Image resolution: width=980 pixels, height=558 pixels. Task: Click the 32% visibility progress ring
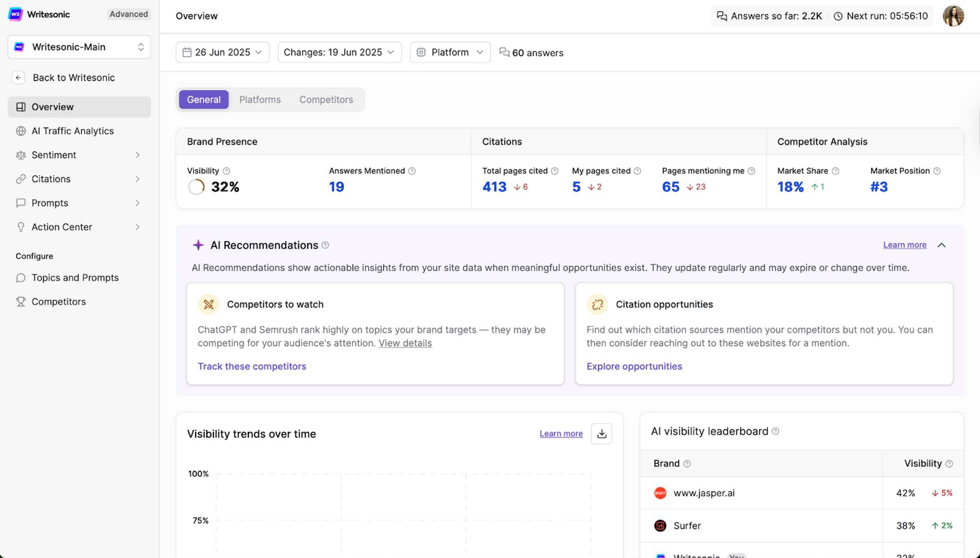(196, 187)
